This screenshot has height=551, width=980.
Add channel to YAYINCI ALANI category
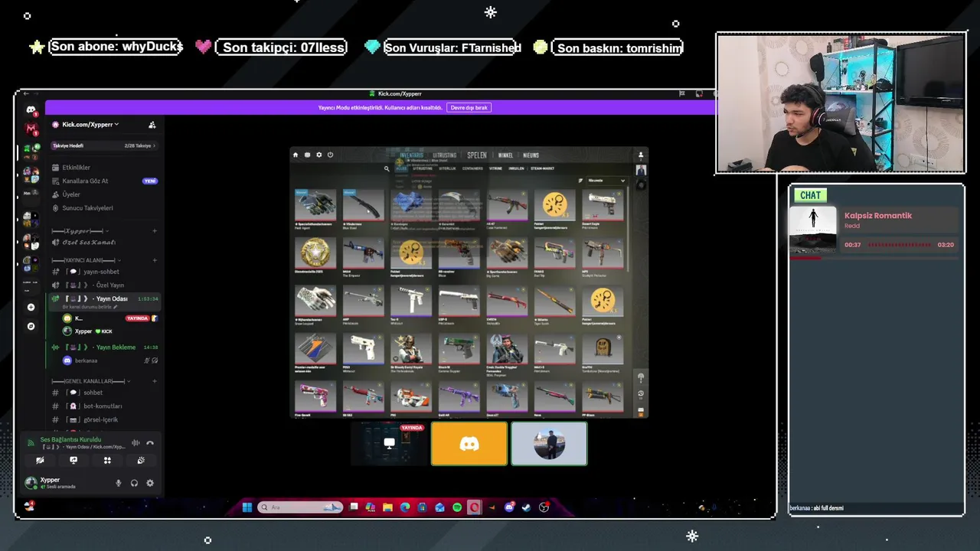click(154, 260)
